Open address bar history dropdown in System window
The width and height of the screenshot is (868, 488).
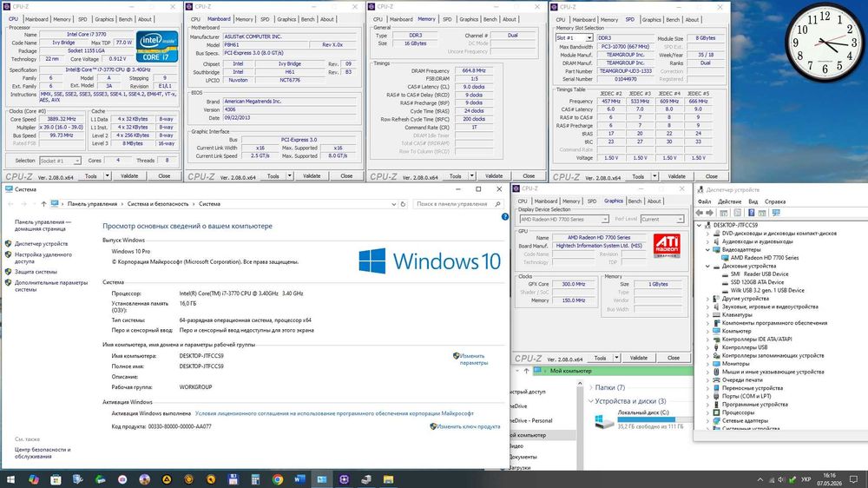[393, 204]
